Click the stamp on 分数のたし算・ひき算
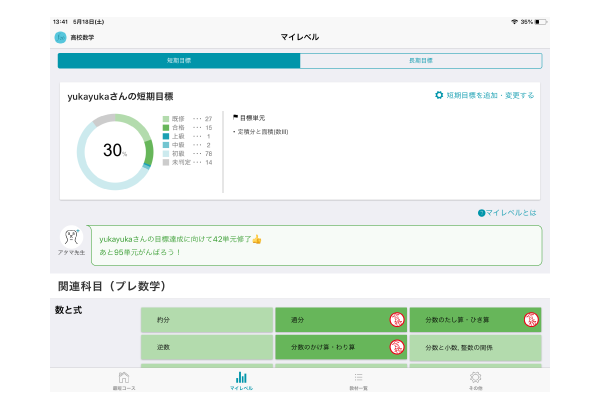 click(x=530, y=320)
